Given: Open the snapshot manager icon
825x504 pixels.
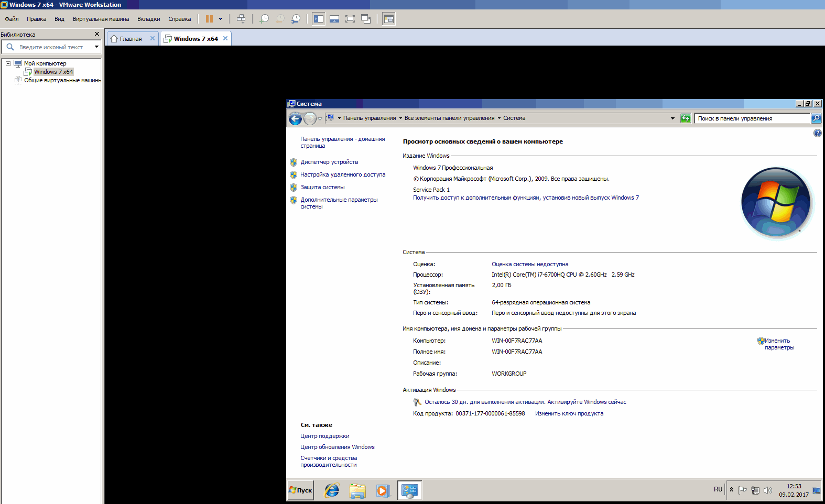Looking at the screenshot, I should pos(296,19).
